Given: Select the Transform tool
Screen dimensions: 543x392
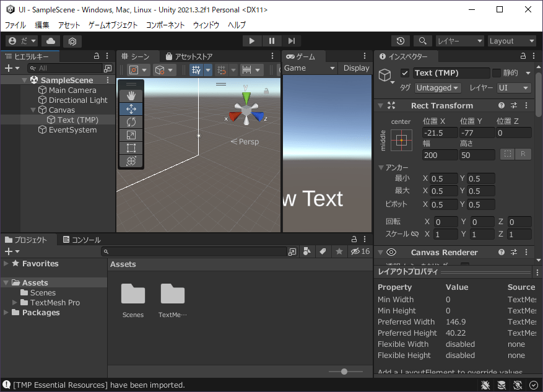Looking at the screenshot, I should click(131, 161).
